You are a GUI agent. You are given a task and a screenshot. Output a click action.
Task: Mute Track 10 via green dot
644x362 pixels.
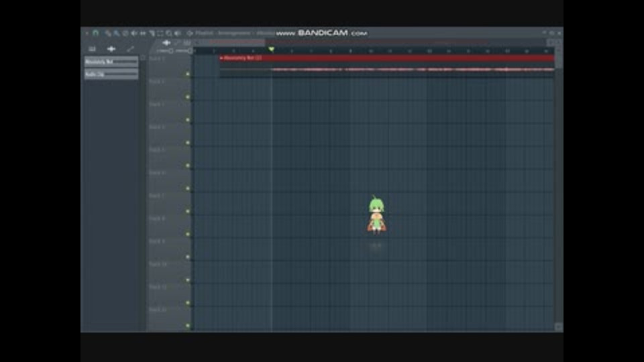point(188,280)
